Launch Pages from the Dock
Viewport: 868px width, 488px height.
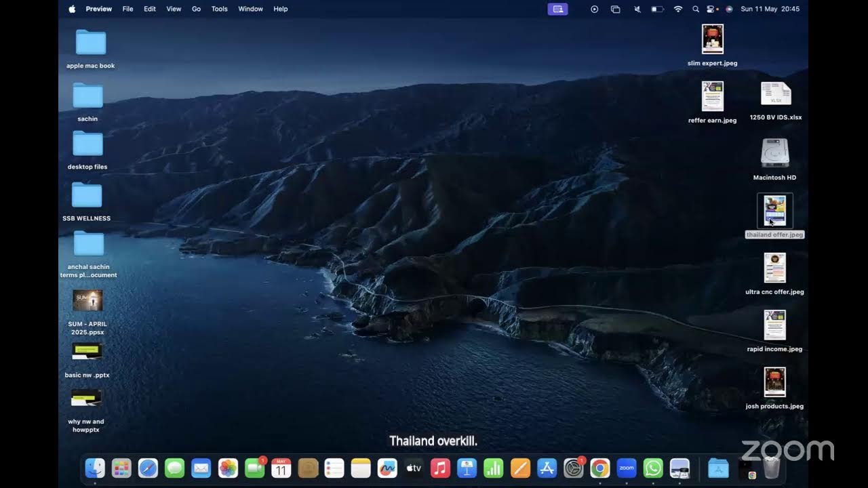[x=520, y=468]
